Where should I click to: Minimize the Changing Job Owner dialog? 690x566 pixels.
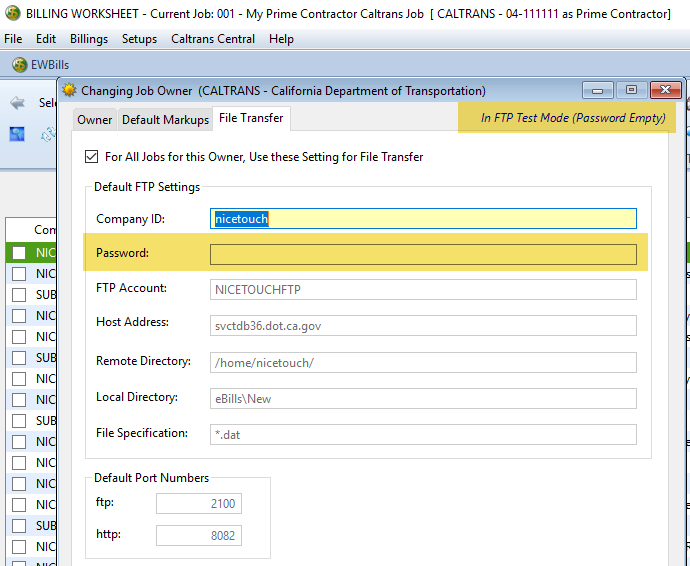pyautogui.click(x=598, y=90)
